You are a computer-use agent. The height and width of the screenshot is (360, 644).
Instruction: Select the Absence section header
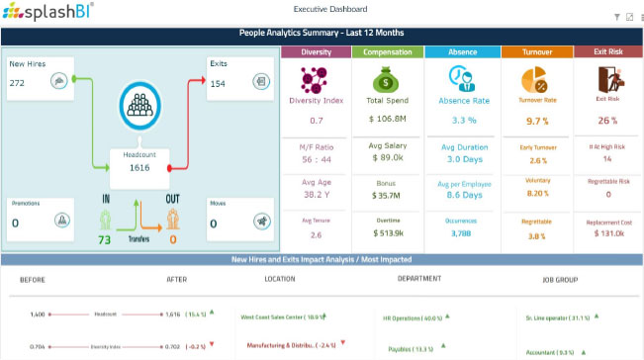click(x=462, y=52)
